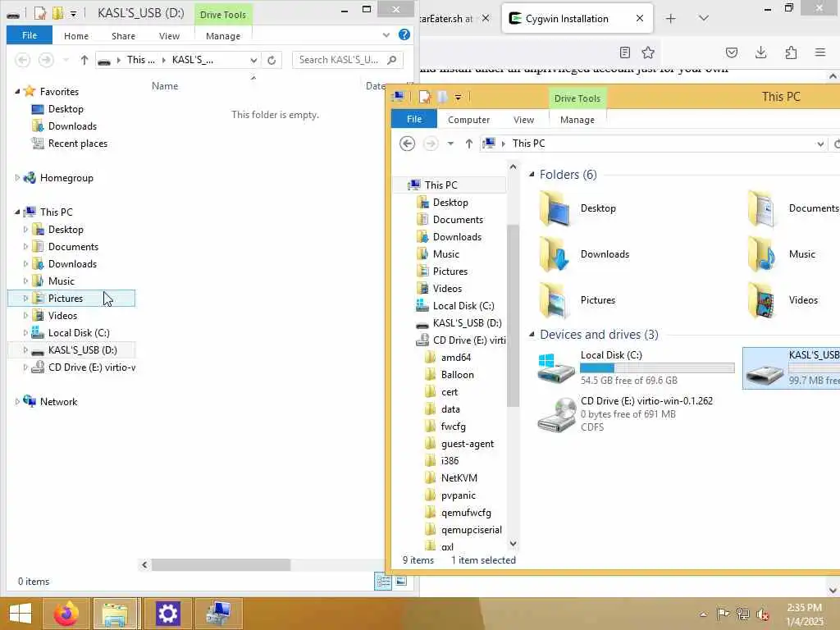Select guest-agent folder in This PC tree

tap(467, 444)
